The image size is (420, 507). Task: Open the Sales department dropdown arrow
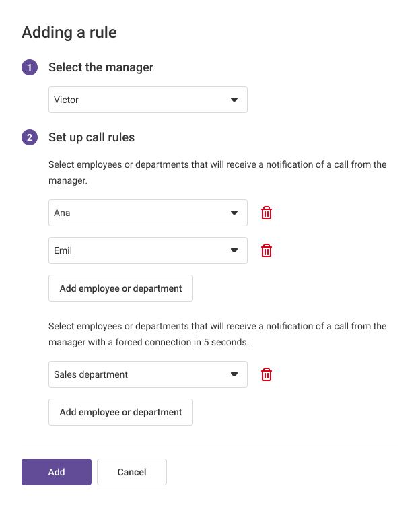234,374
